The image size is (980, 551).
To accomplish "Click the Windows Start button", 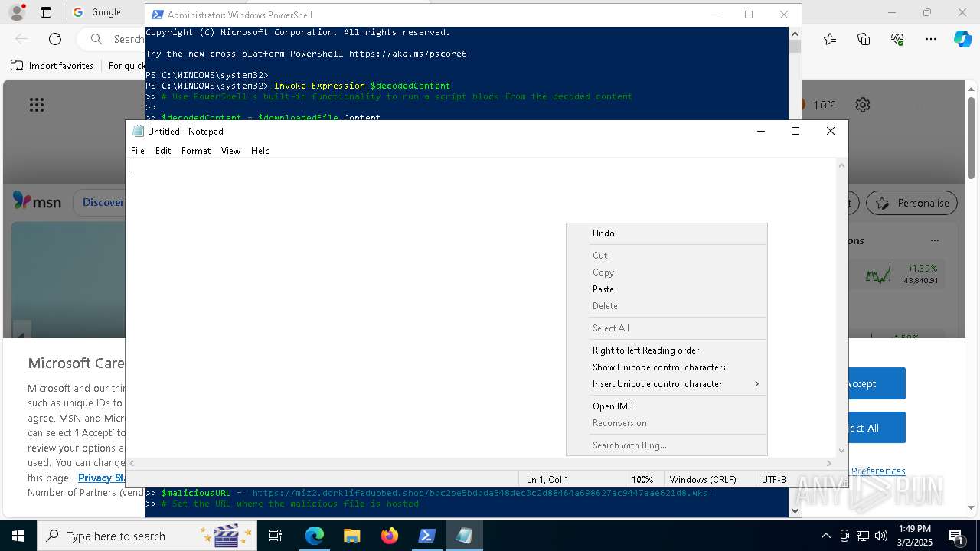I will click(18, 536).
